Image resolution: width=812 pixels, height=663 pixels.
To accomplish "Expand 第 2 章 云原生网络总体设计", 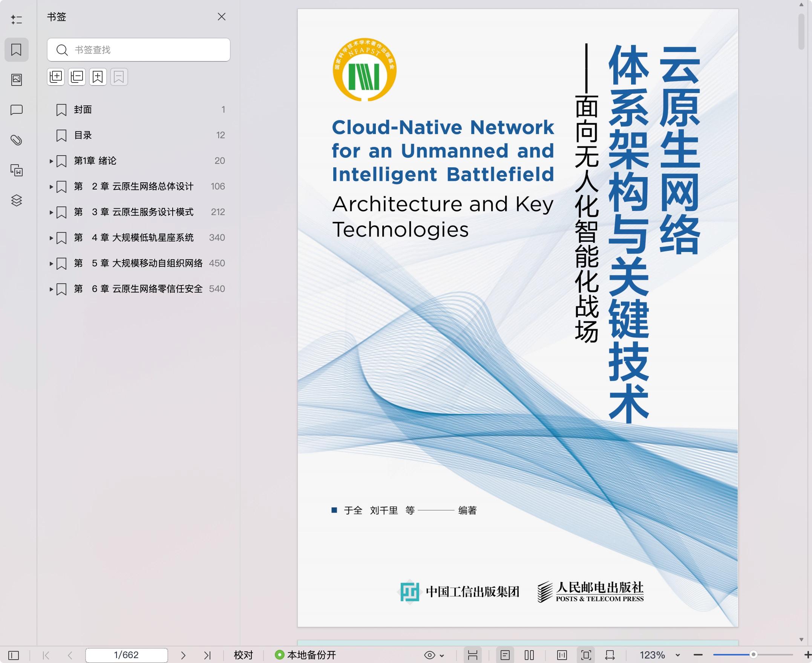I will [51, 187].
